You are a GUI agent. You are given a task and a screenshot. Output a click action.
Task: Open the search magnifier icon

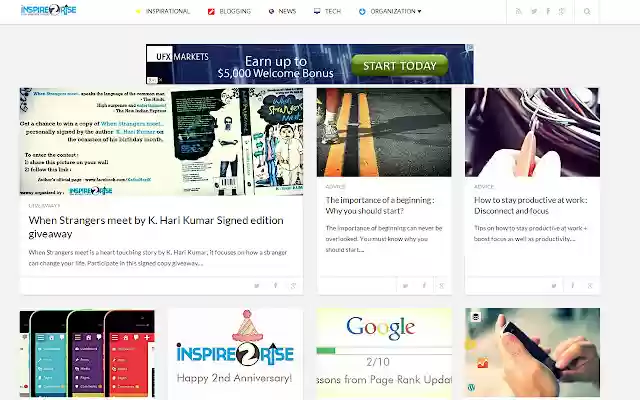click(x=587, y=11)
